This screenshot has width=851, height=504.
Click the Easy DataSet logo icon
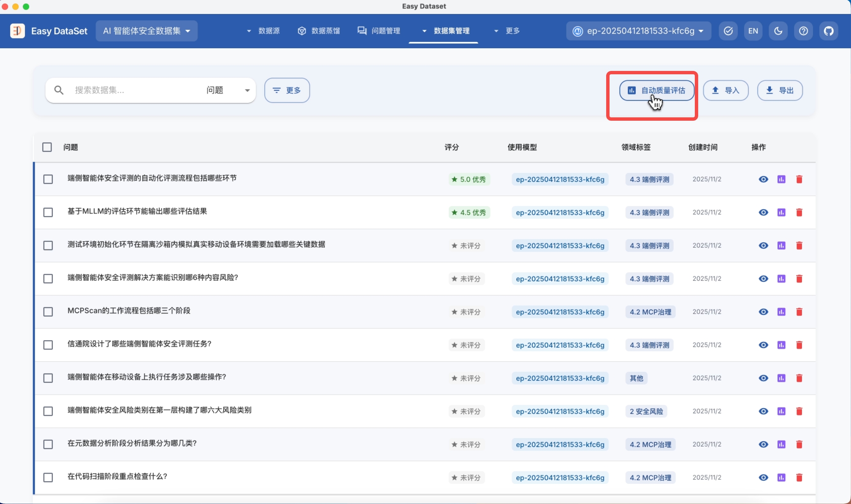click(17, 31)
